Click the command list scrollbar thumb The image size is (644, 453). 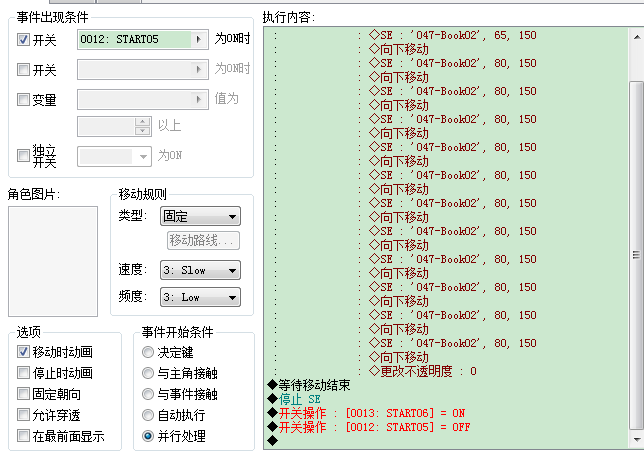(637, 255)
